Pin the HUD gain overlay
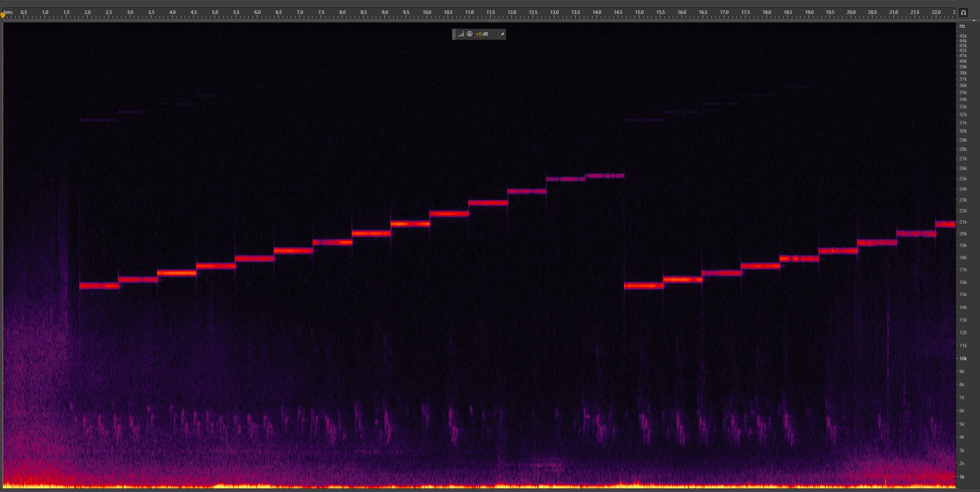Screen dimensions: 980x492 [x=502, y=34]
